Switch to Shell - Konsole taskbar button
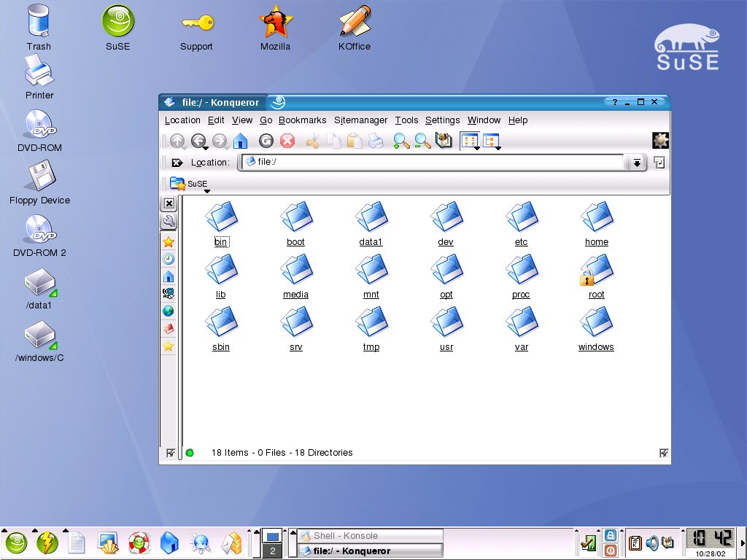This screenshot has width=747, height=560. pyautogui.click(x=371, y=536)
